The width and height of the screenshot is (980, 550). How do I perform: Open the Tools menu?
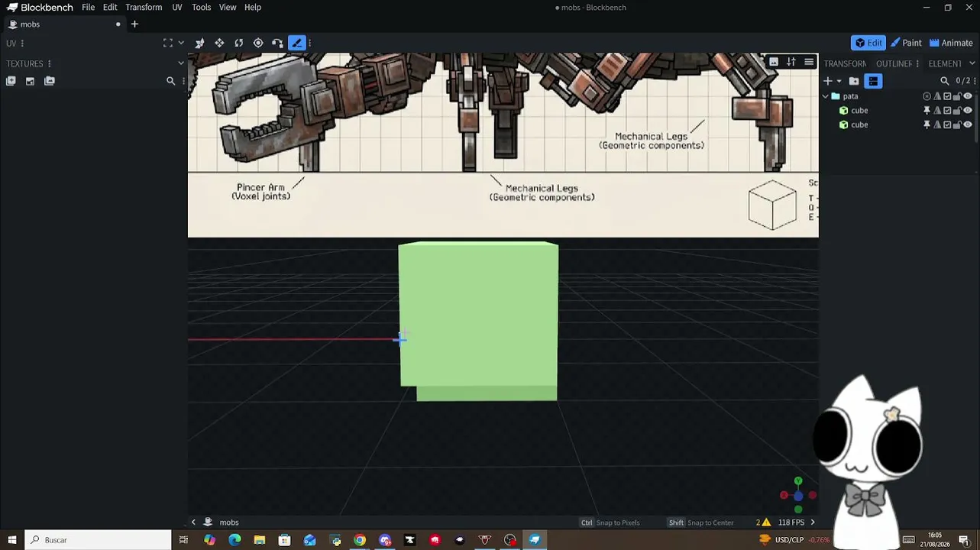coord(202,8)
